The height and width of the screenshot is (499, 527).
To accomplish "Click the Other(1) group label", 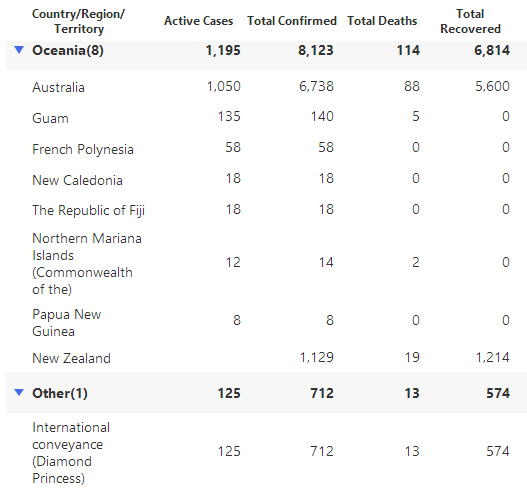I will coord(60,393).
